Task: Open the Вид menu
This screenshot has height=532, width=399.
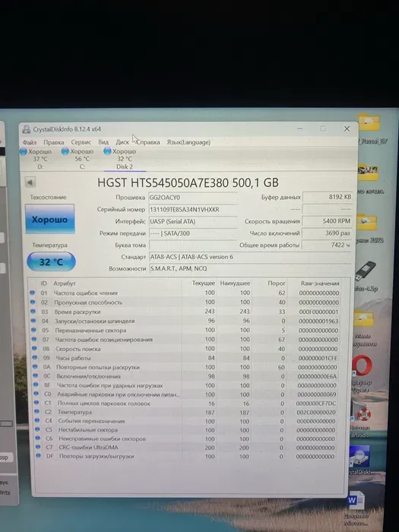Action: [x=103, y=142]
